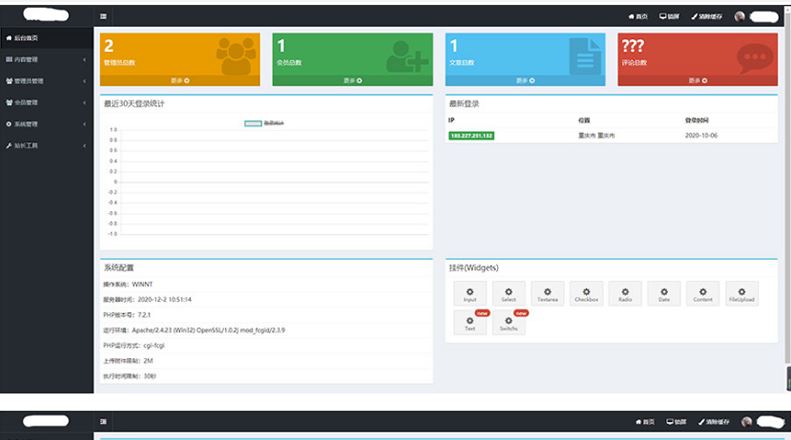Expand the chevron beside 内容管理
The image size is (791, 440).
click(84, 60)
